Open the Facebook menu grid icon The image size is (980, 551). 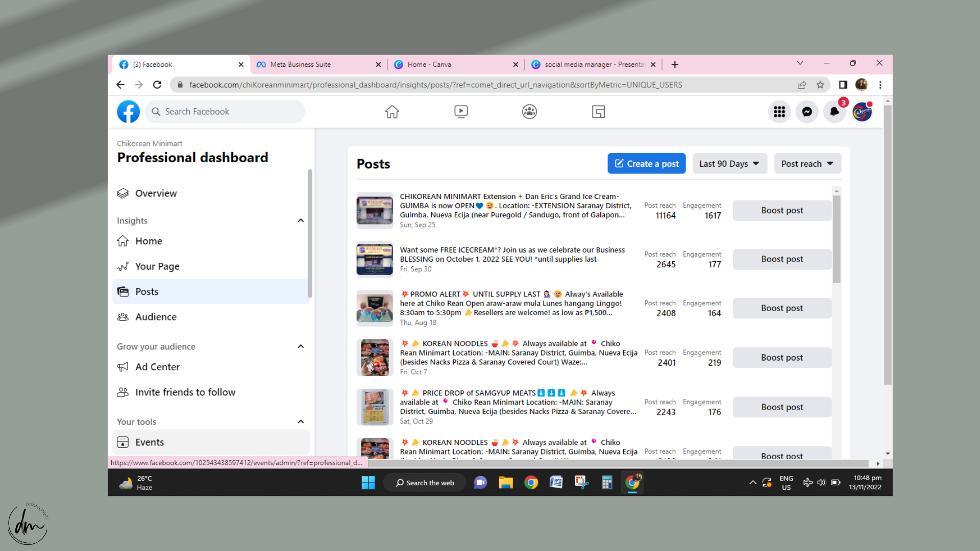click(779, 112)
